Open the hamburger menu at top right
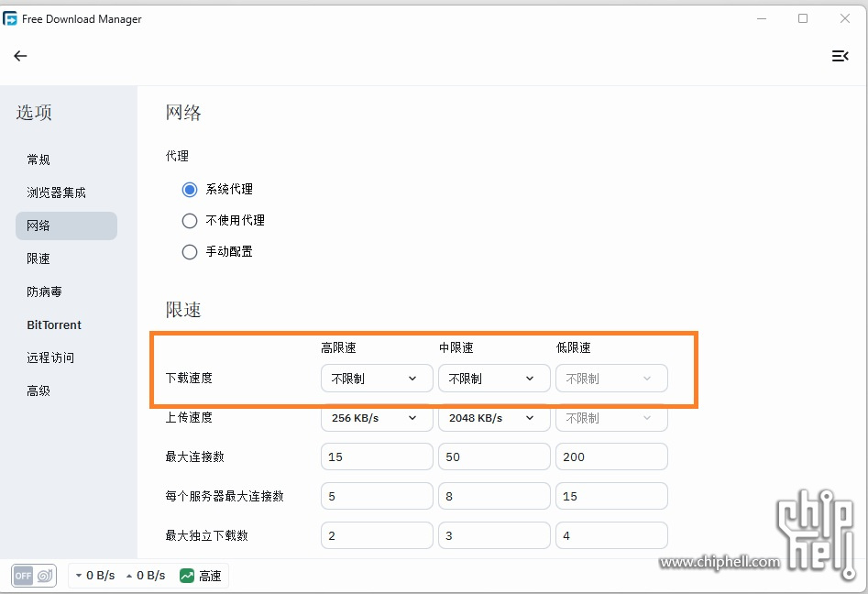 point(840,56)
